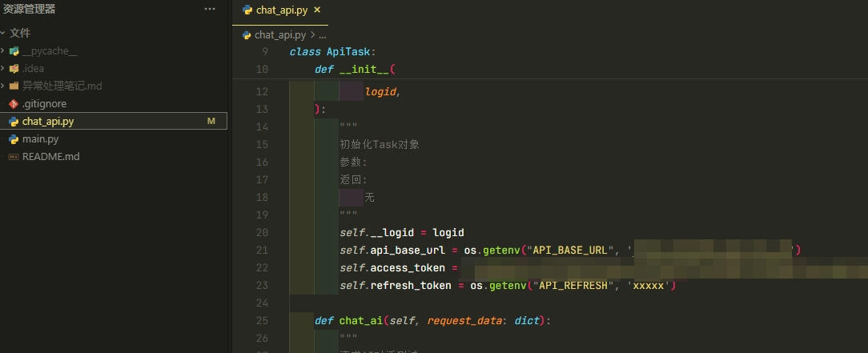The height and width of the screenshot is (353, 868).
Task: Open main.py from the file tree
Action: coord(40,139)
